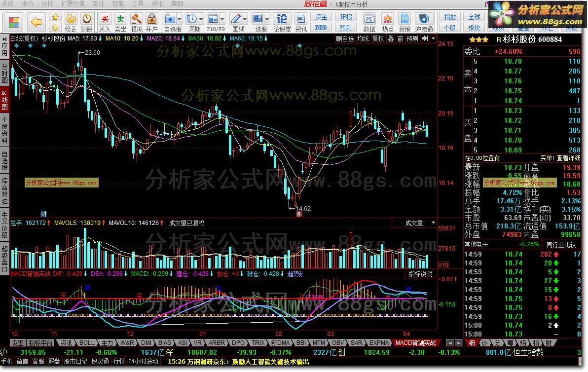Click the 查看详细 link
This screenshot has width=588, height=372.
pos(568,158)
